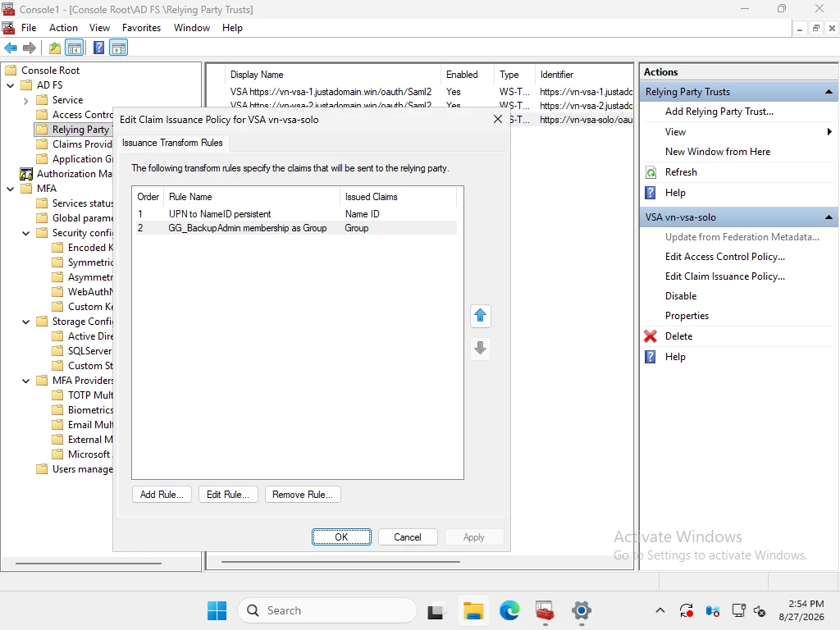This screenshot has height=630, width=840.
Task: Open Settings gear on taskbar
Action: (582, 610)
